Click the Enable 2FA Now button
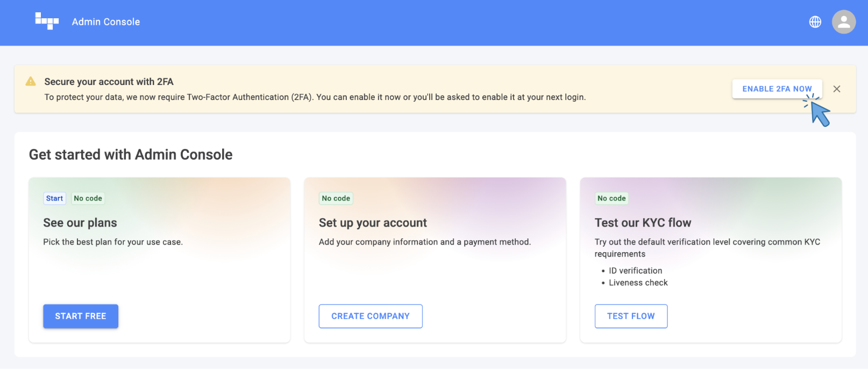 [777, 89]
